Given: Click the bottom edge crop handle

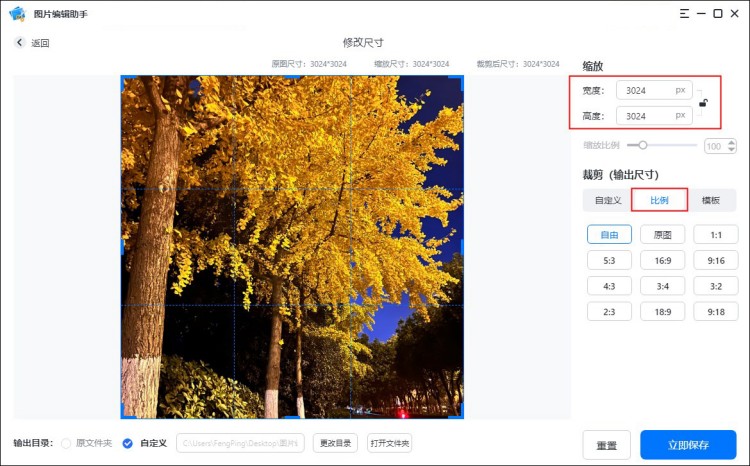Looking at the screenshot, I should click(292, 417).
